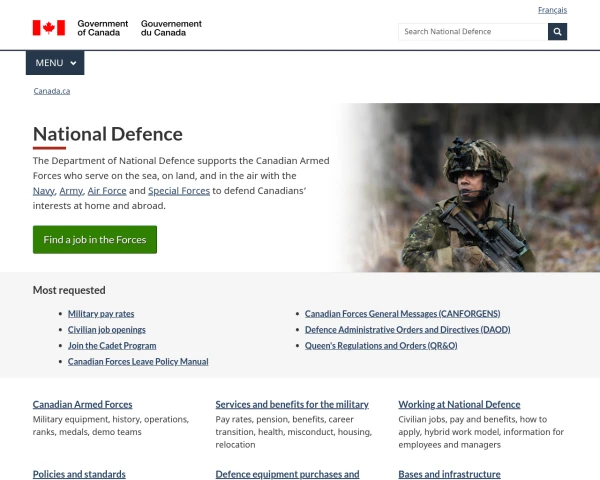Select Join the Cadet Program

coord(112,345)
